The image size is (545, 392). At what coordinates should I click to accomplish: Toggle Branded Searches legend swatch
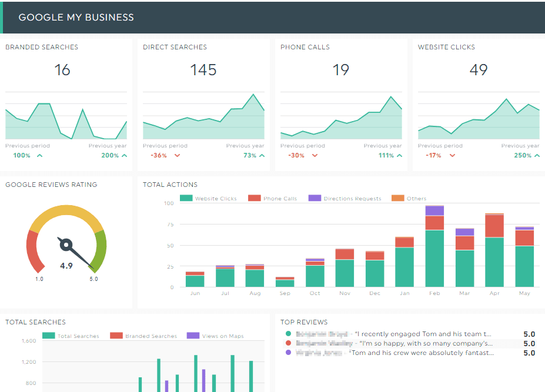click(116, 336)
